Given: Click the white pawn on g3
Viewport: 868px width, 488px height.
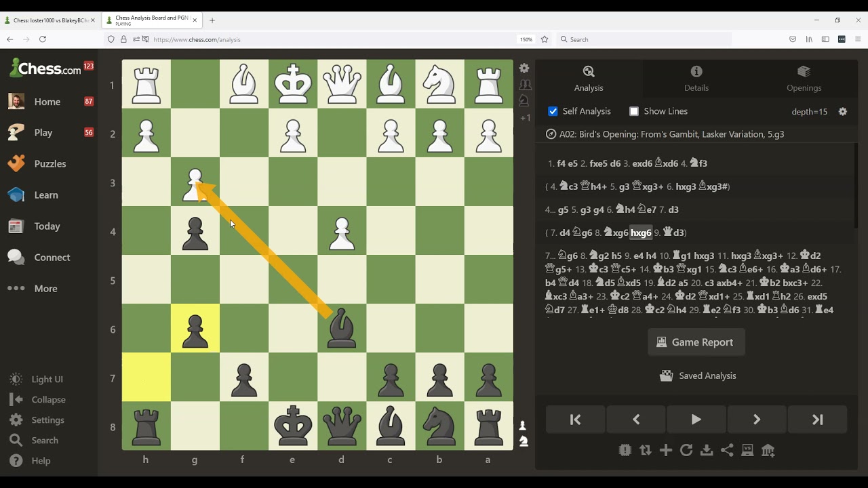Looking at the screenshot, I should 195,183.
